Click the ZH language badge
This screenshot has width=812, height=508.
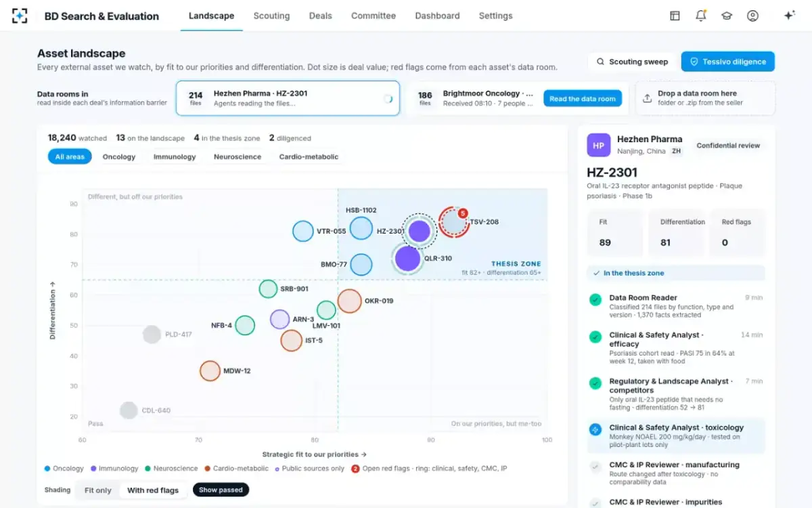point(676,152)
